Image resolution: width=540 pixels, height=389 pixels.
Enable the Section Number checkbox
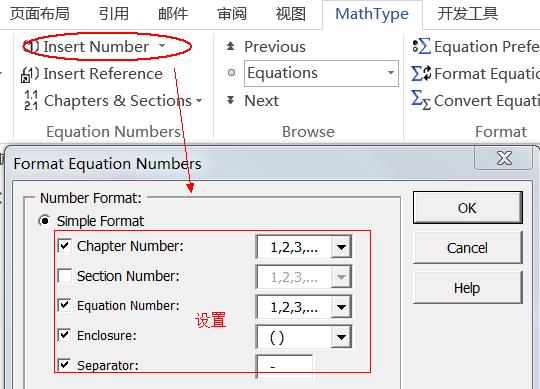[65, 276]
